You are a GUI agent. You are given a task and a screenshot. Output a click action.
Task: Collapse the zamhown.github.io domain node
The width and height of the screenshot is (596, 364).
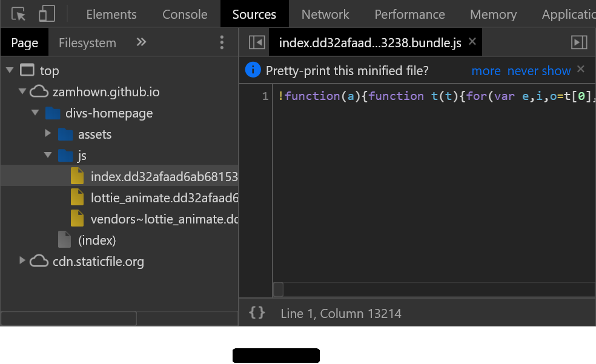click(x=22, y=92)
